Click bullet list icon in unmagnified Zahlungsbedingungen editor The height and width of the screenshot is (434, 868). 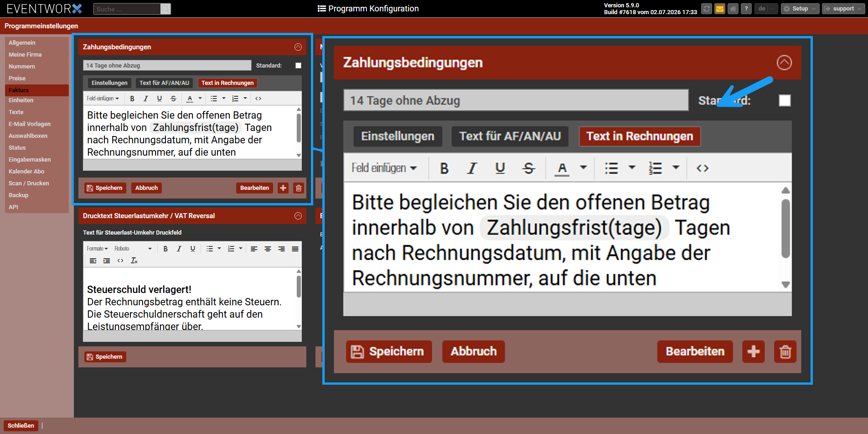point(214,99)
